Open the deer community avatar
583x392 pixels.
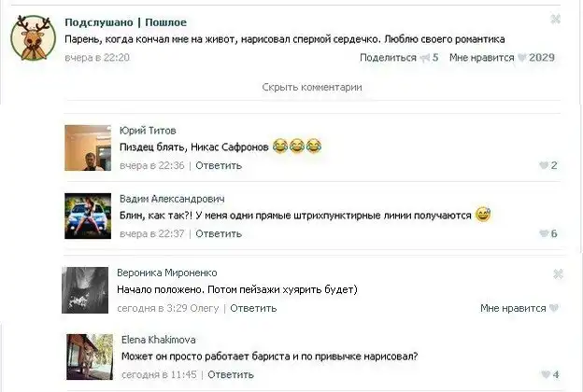33,38
